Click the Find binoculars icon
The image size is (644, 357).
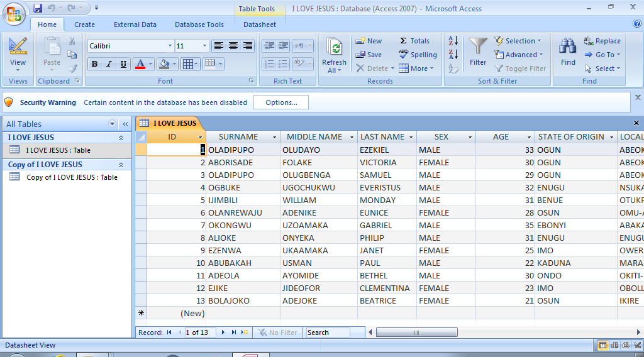tap(568, 47)
